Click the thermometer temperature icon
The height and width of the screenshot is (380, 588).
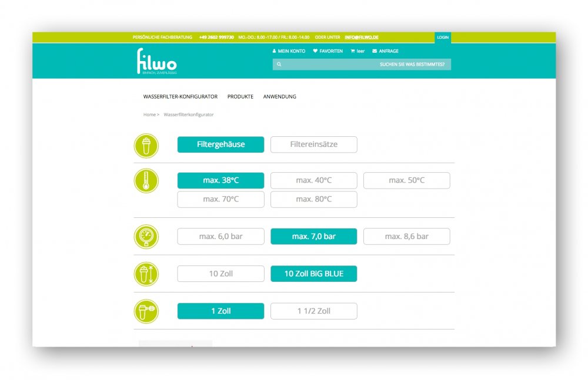pyautogui.click(x=146, y=181)
